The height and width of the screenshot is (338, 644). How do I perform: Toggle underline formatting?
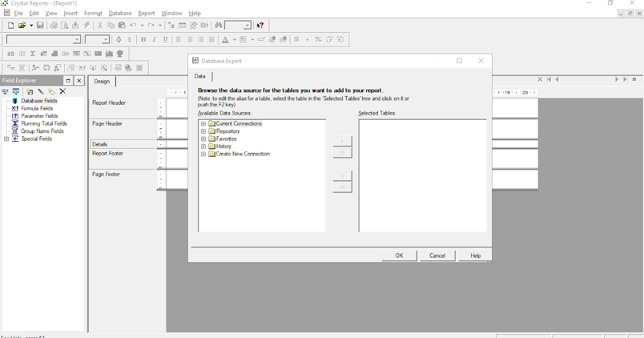coord(165,39)
